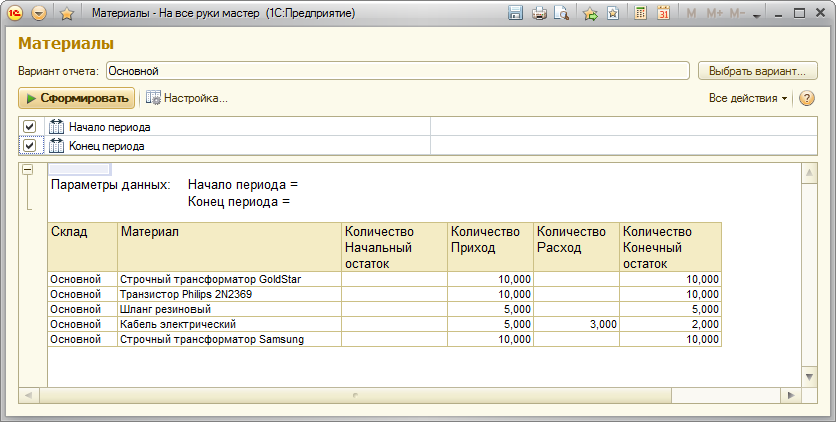
Task: Click 5,000 Приход in Кабель электрический row
Action: coord(491,324)
